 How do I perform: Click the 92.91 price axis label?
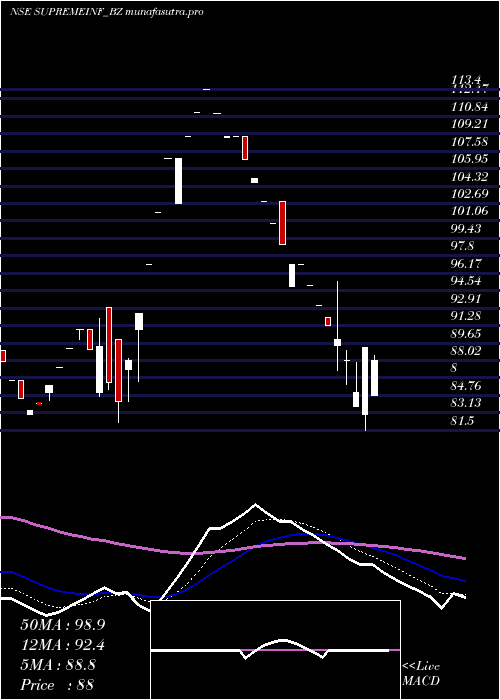(x=467, y=298)
